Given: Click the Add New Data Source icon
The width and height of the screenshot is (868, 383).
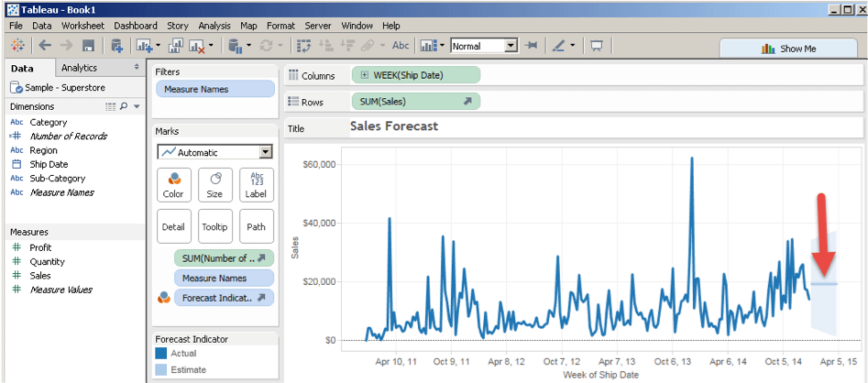Looking at the screenshot, I should point(116,46).
